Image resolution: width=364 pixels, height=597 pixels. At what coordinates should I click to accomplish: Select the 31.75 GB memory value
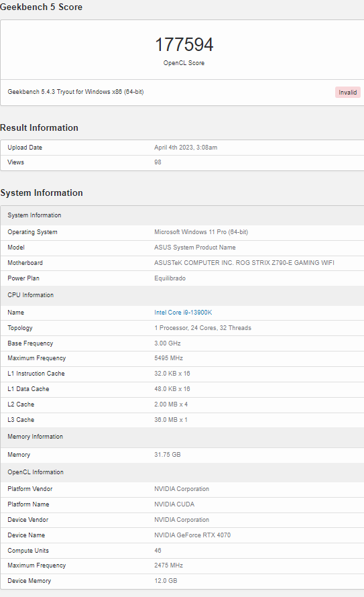click(168, 455)
